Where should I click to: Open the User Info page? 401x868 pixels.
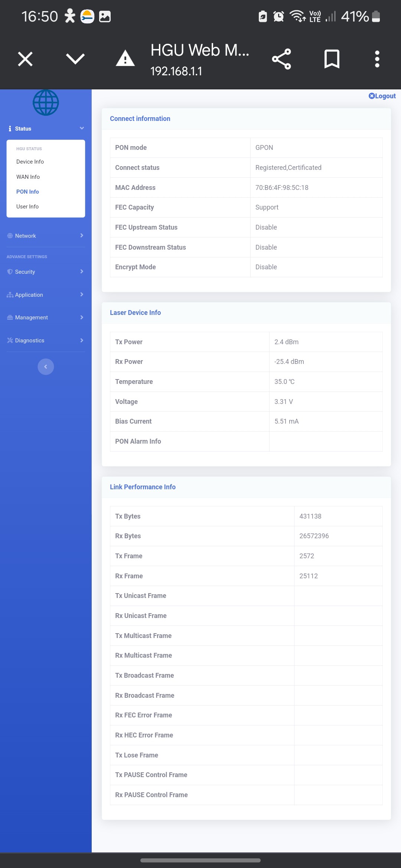tap(27, 207)
